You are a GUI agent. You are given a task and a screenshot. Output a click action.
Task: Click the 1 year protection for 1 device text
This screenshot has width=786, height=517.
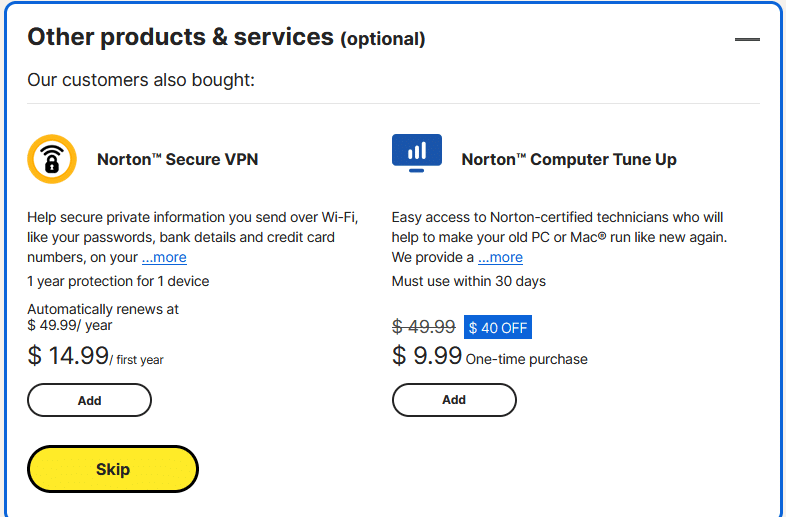[118, 281]
